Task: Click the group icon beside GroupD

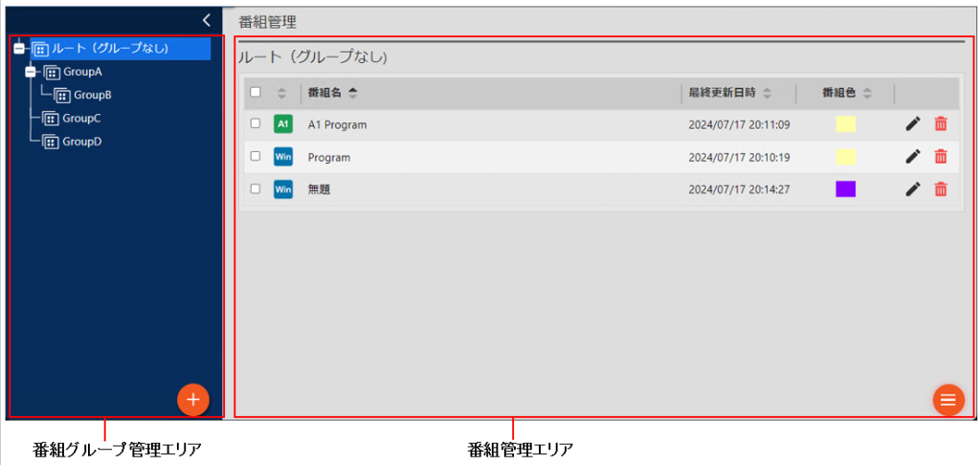Action: pos(51,142)
